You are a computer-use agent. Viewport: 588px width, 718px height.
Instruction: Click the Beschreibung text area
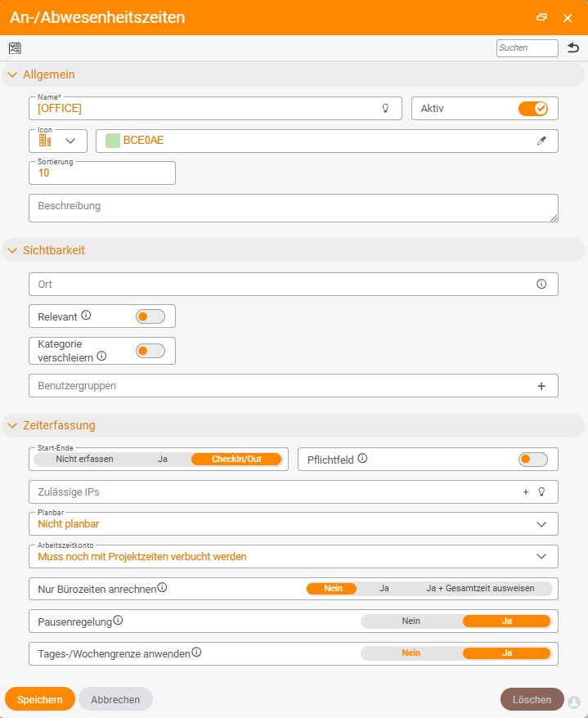click(x=294, y=208)
